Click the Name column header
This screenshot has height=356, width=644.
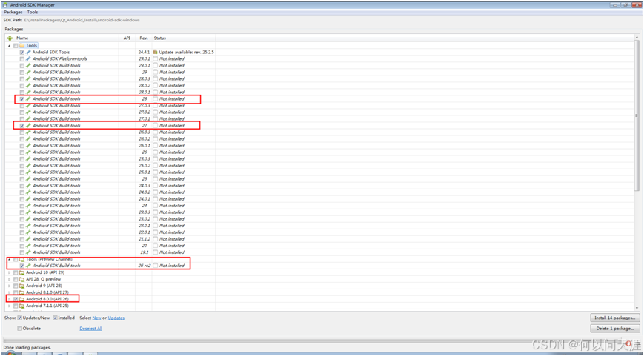pos(62,38)
